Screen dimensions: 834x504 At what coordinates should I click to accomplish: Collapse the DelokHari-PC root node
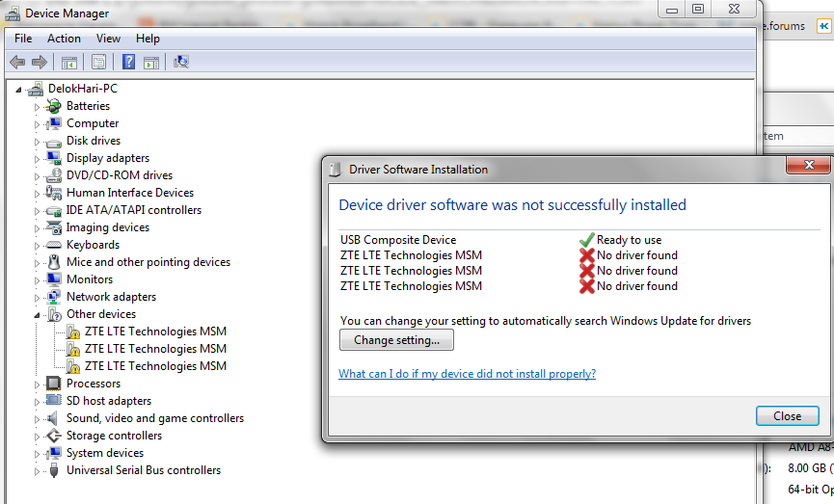click(18, 90)
